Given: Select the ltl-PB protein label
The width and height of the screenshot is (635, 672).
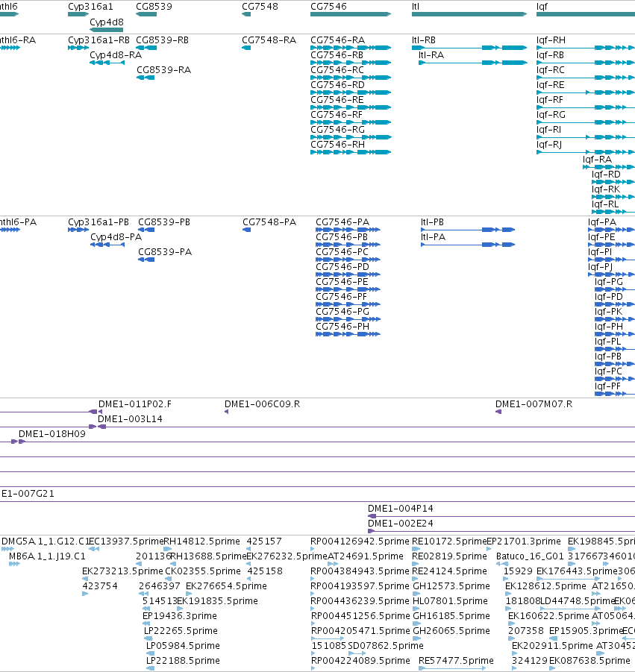Looking at the screenshot, I should tap(432, 222).
